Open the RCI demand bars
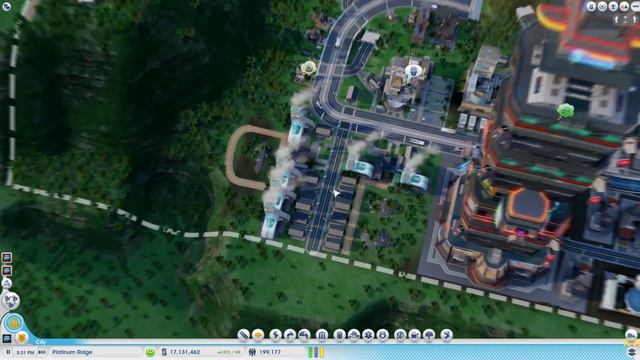This screenshot has height=360, width=640. click(x=316, y=352)
